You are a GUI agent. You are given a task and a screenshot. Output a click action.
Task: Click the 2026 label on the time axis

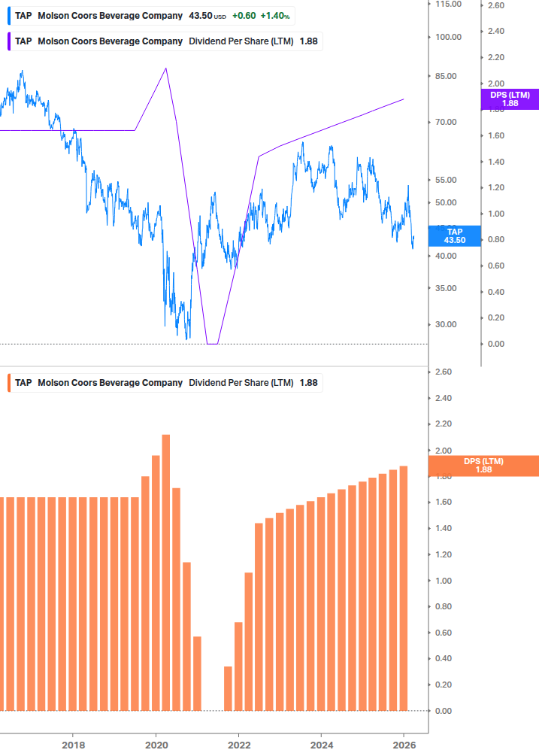(404, 745)
